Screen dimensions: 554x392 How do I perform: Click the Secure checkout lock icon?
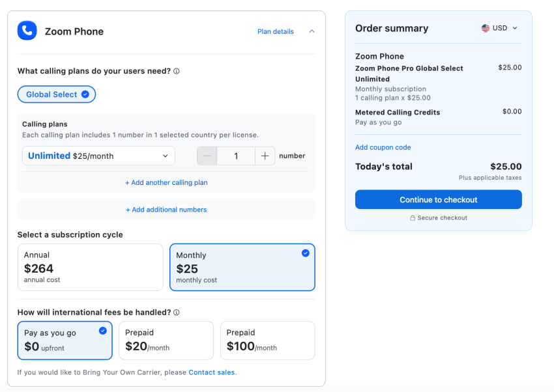[x=413, y=218]
